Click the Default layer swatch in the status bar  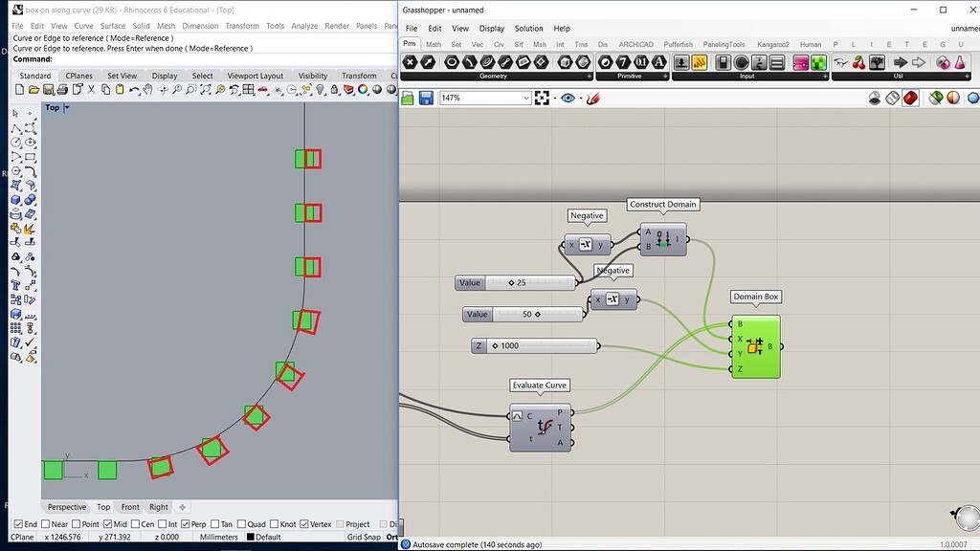pos(251,537)
